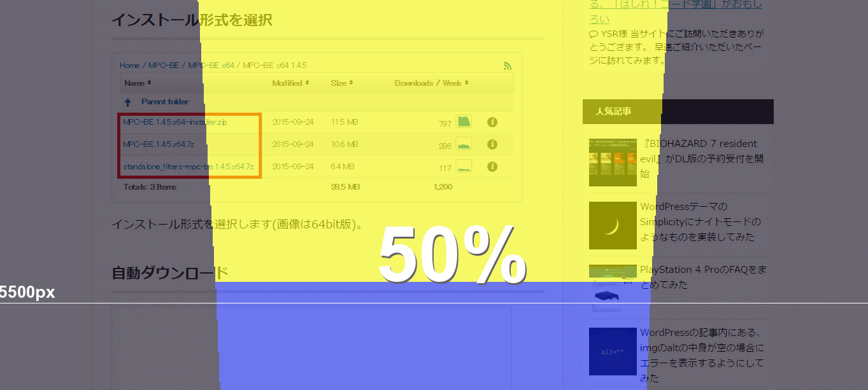The height and width of the screenshot is (390, 868).
Task: Click the YSR様 comment text in the sidebar
Action: 676,47
